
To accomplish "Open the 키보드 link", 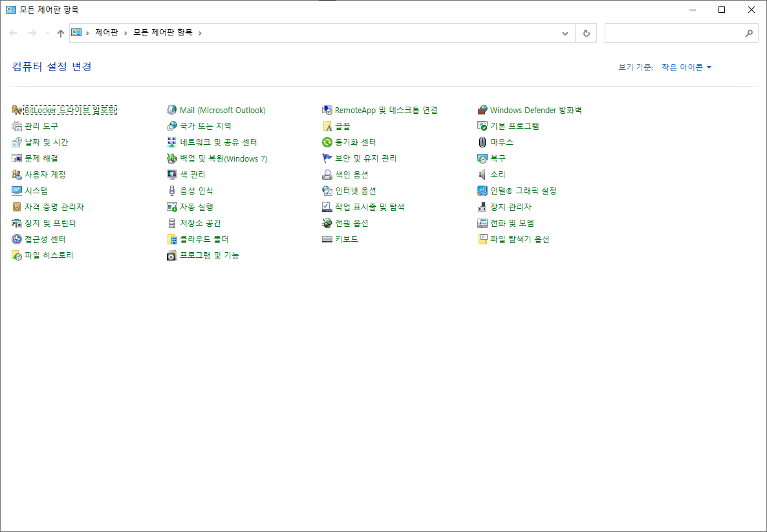I will click(x=347, y=239).
